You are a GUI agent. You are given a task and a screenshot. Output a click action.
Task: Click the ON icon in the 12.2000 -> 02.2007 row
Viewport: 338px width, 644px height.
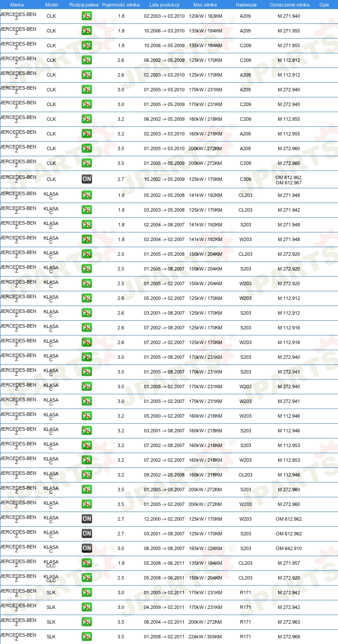pyautogui.click(x=87, y=519)
